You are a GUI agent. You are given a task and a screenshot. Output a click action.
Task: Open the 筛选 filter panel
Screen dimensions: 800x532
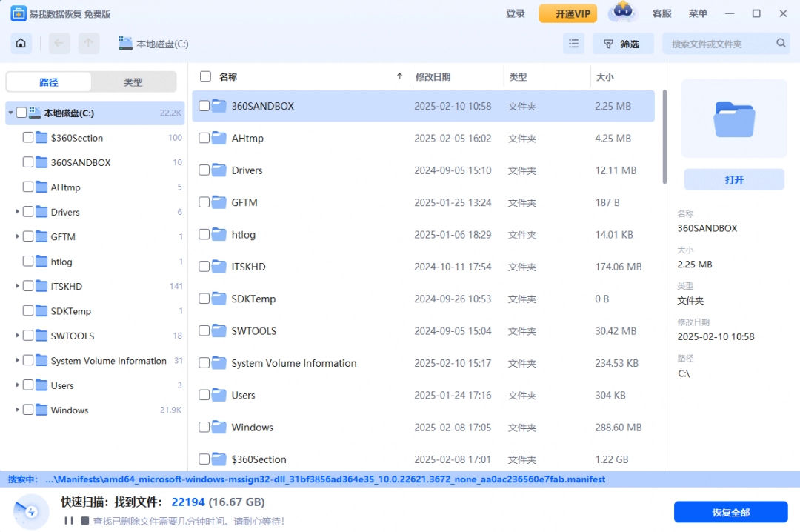[x=623, y=43]
